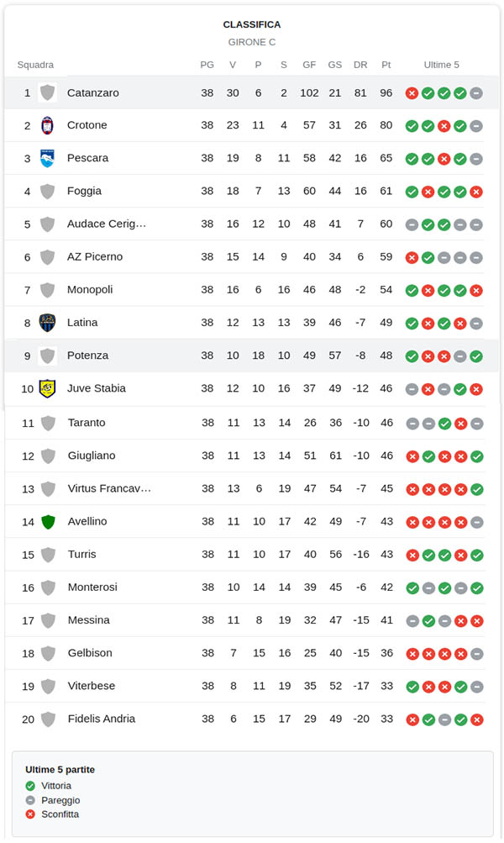Click the Vittoria green legend icon
The width and height of the screenshot is (504, 843).
pos(31,786)
